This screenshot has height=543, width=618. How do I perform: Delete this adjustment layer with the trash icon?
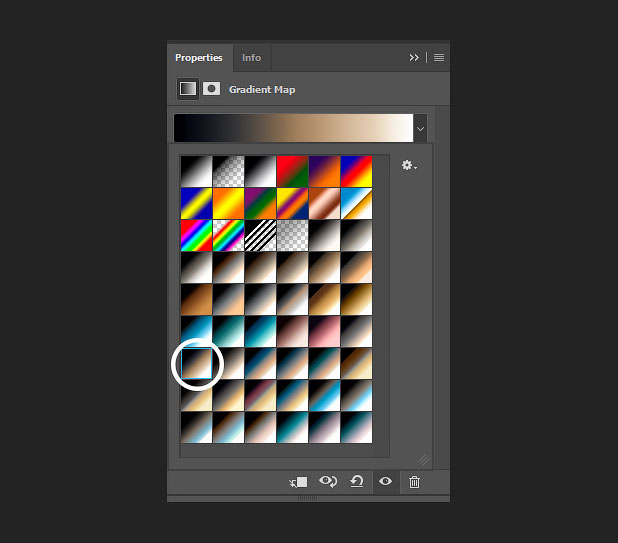click(x=414, y=482)
